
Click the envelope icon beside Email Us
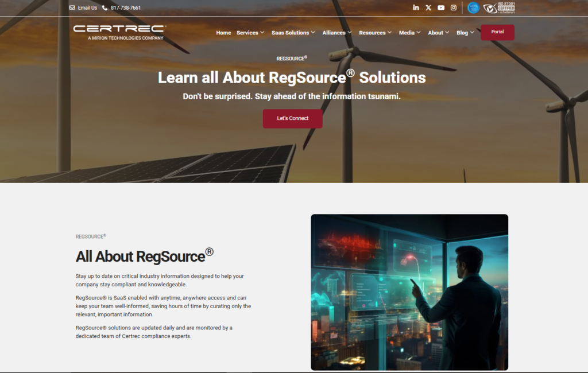click(x=72, y=7)
